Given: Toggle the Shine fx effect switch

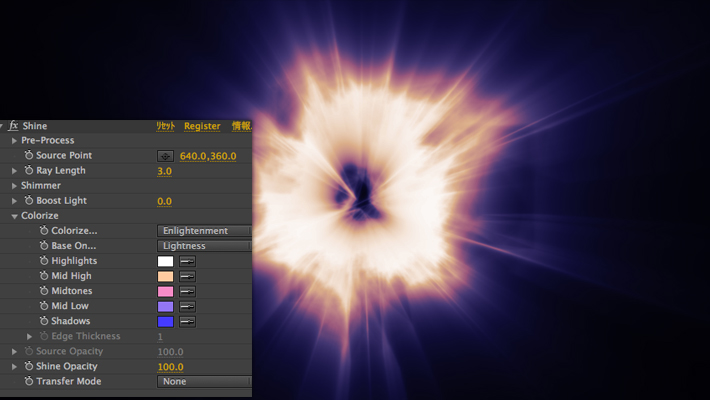Looking at the screenshot, I should (14, 126).
